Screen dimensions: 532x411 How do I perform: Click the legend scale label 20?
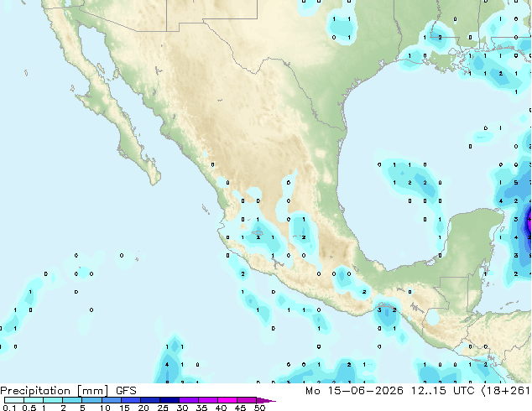pyautogui.click(x=143, y=408)
